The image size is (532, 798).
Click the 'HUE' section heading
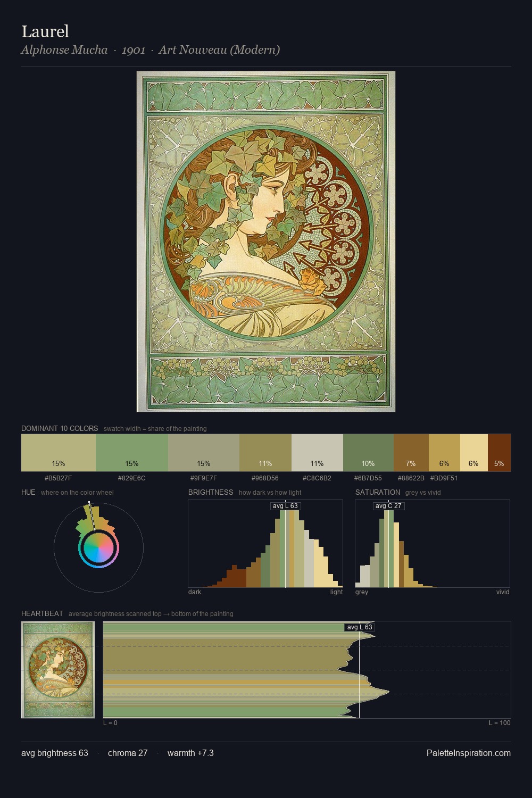pos(28,492)
